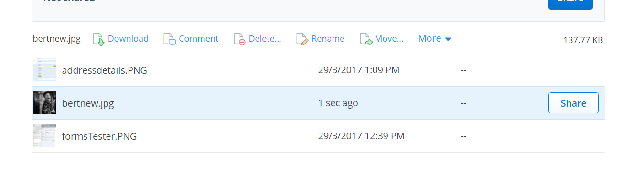The image size is (644, 189).
Task: Click the Rename pencil icon
Action: tap(302, 39)
